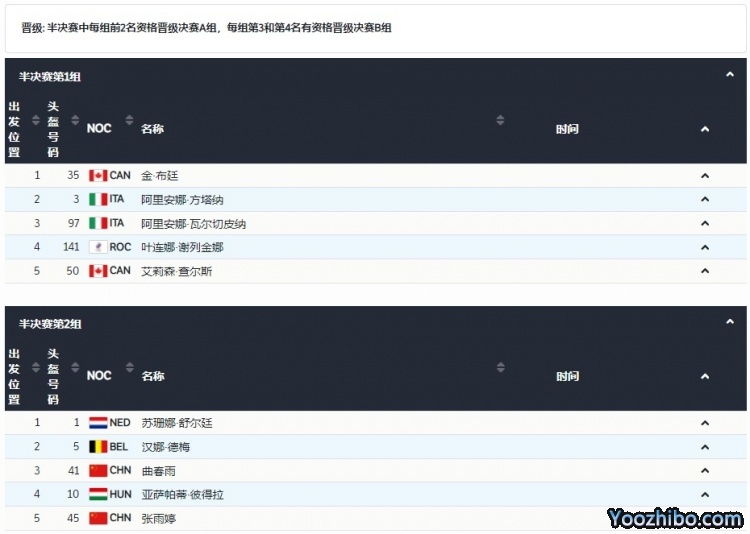Screen dimensions: 750x534
Task: Sort 半决赛第1组 by 头盔号码 arrows
Action: [x=73, y=121]
